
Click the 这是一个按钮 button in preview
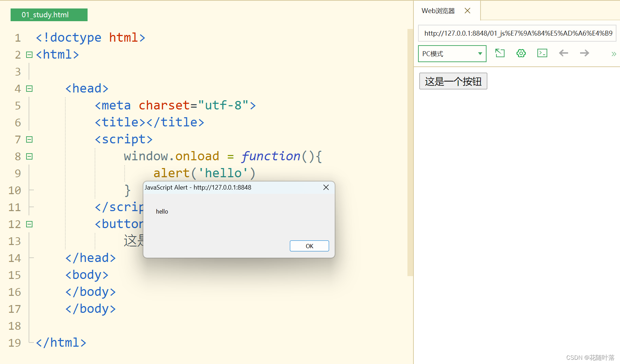click(453, 81)
